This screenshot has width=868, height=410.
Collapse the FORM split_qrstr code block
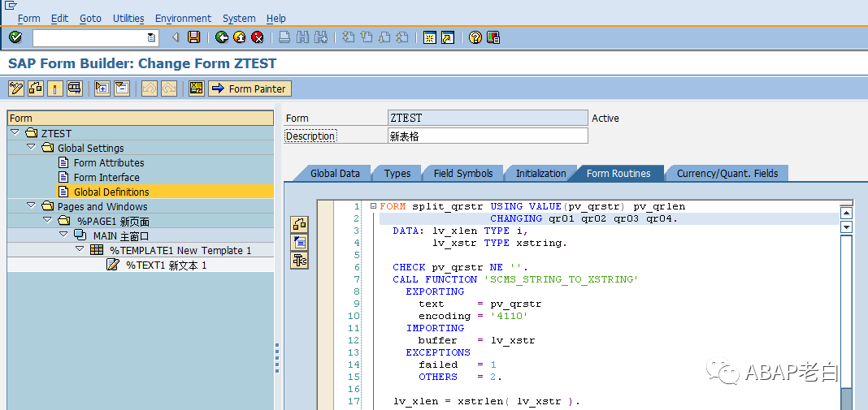tap(373, 206)
